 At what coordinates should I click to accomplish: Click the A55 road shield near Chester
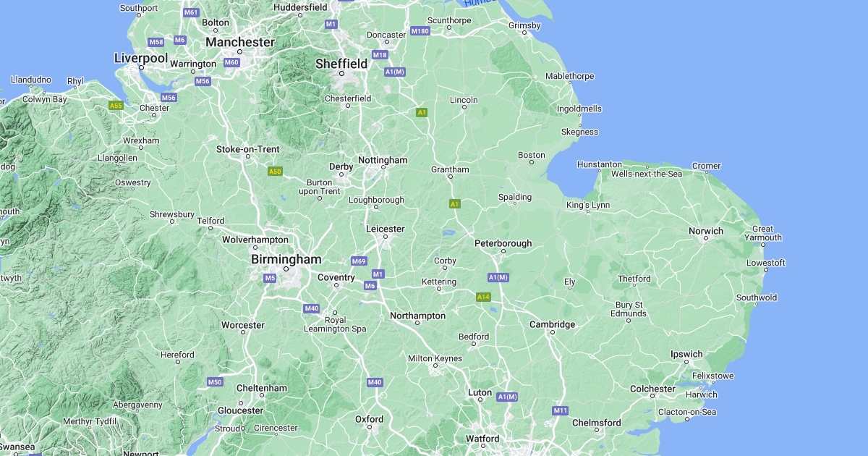tap(116, 106)
